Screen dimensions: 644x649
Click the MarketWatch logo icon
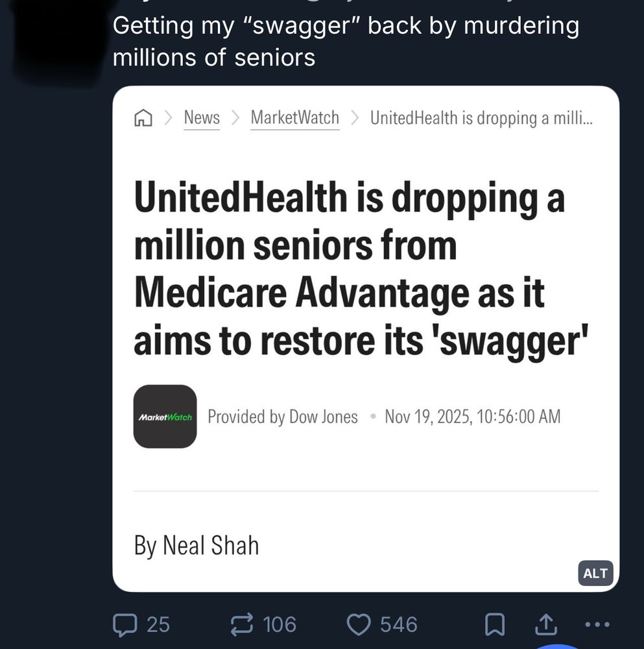pos(165,416)
